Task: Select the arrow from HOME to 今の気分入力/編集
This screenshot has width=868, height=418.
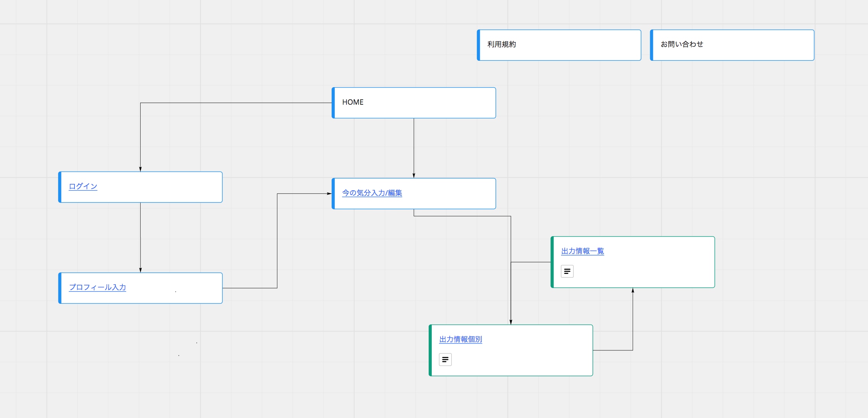Action: coord(414,148)
